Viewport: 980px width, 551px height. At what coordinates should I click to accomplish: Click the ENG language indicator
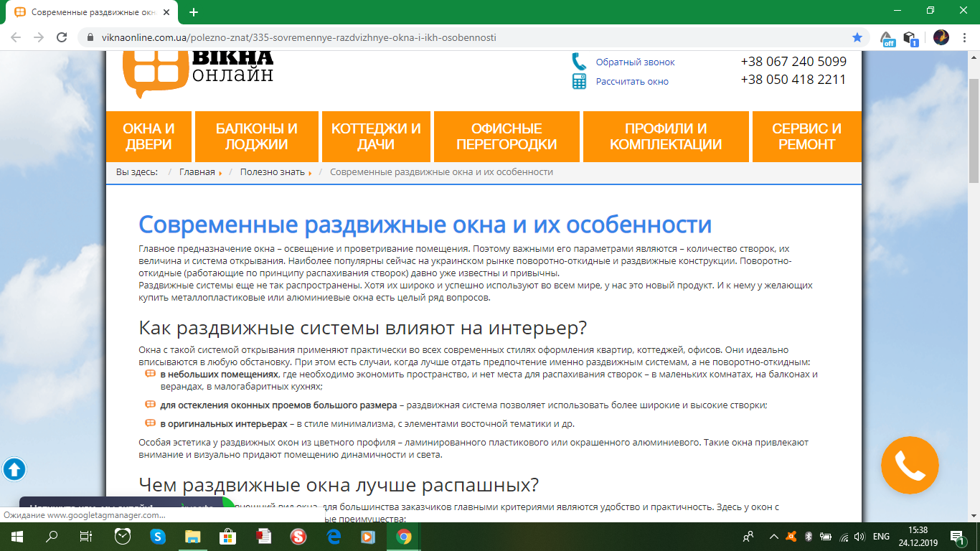tap(882, 536)
